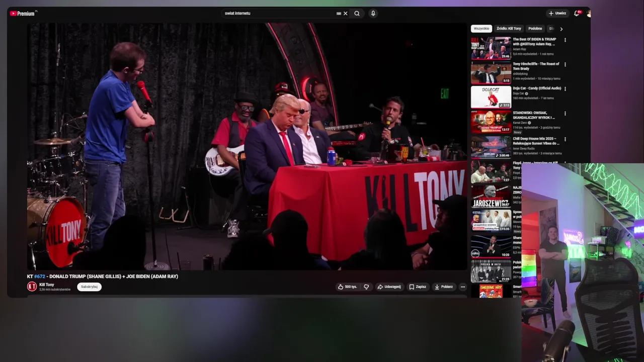Download the video with Pobierz button
Viewport: 644px width, 362px height.
coord(444,287)
